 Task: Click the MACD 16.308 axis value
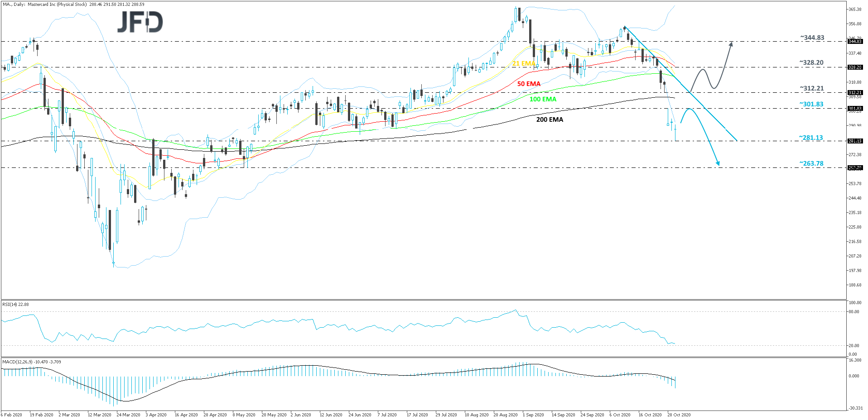[x=855, y=361]
